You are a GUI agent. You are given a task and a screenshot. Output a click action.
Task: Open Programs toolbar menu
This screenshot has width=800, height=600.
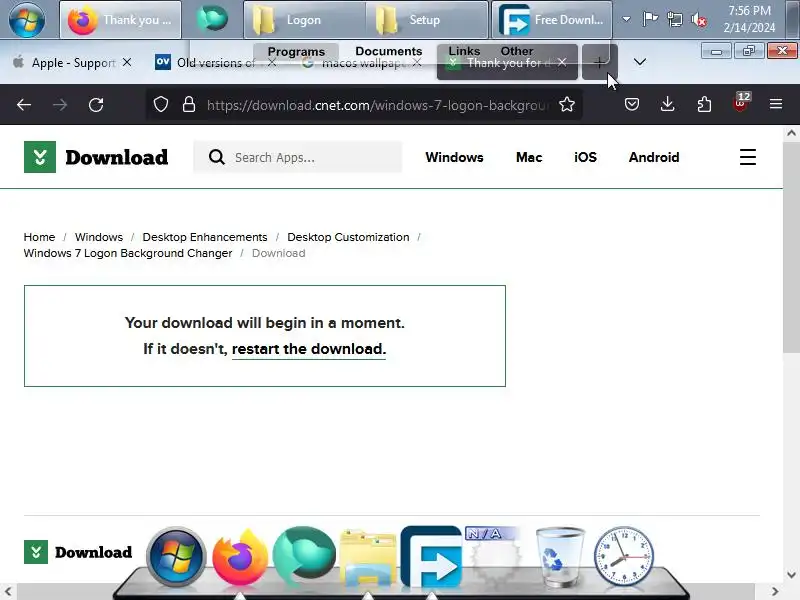296,52
